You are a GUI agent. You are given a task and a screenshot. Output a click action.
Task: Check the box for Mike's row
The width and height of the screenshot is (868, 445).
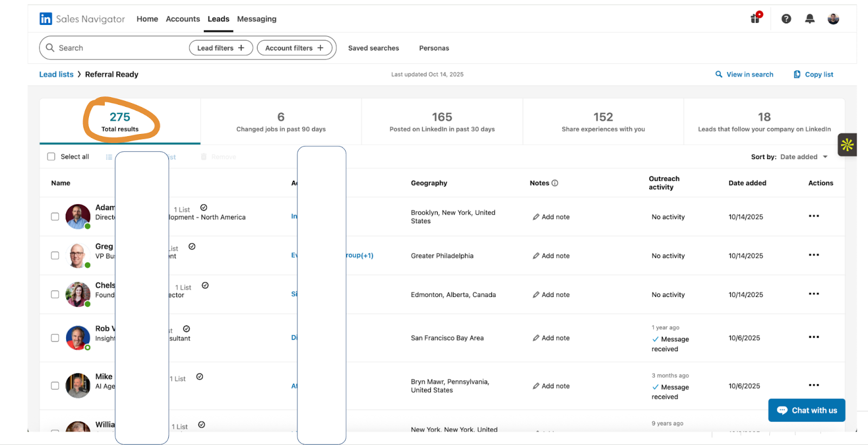[55, 386]
